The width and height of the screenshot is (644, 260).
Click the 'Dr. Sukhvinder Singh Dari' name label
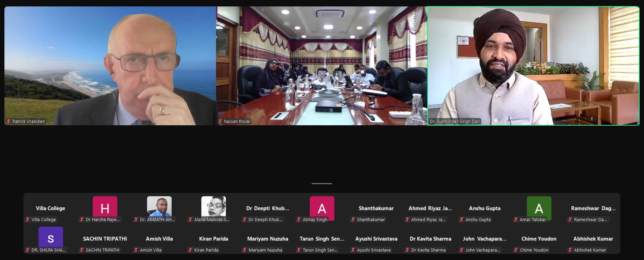tap(455, 121)
